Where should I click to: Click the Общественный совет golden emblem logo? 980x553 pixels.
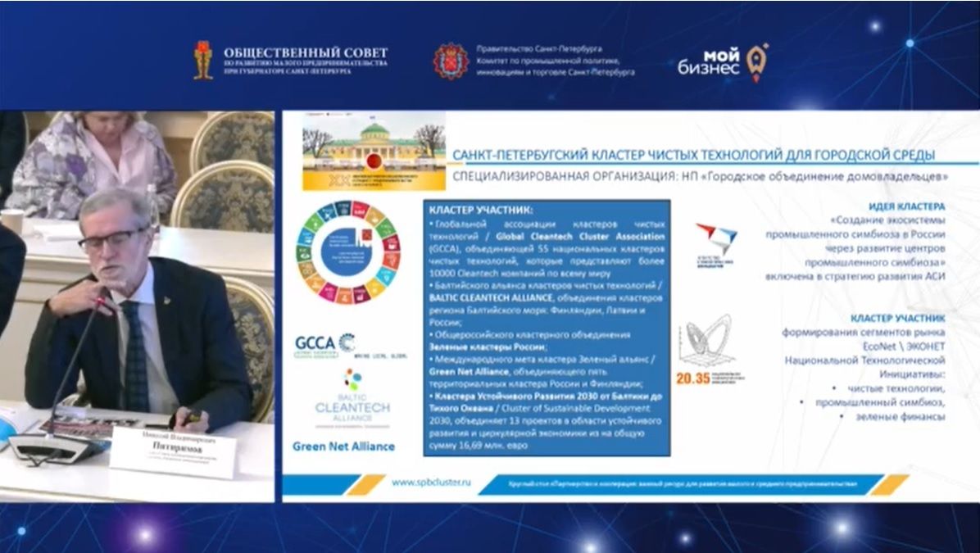[202, 60]
